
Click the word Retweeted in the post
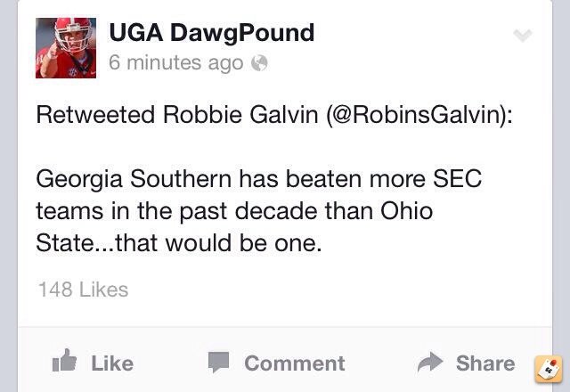pyautogui.click(x=95, y=115)
